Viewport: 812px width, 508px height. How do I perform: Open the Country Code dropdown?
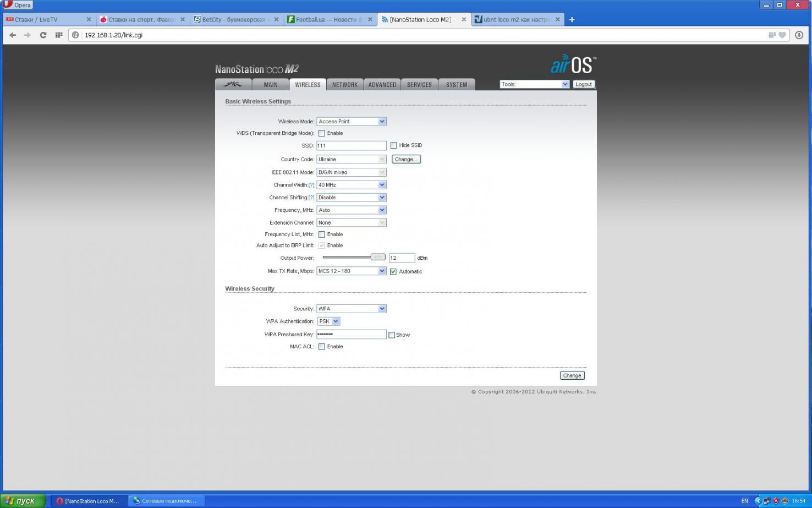(x=352, y=159)
